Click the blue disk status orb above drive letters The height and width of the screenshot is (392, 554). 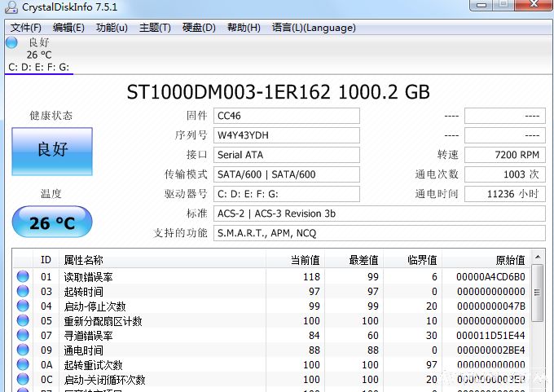point(11,42)
